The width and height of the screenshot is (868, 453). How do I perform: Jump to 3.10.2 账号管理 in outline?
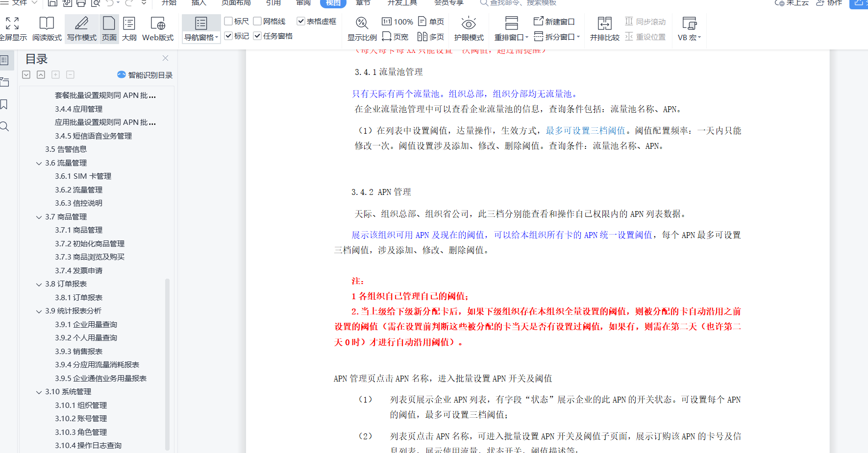(x=81, y=419)
